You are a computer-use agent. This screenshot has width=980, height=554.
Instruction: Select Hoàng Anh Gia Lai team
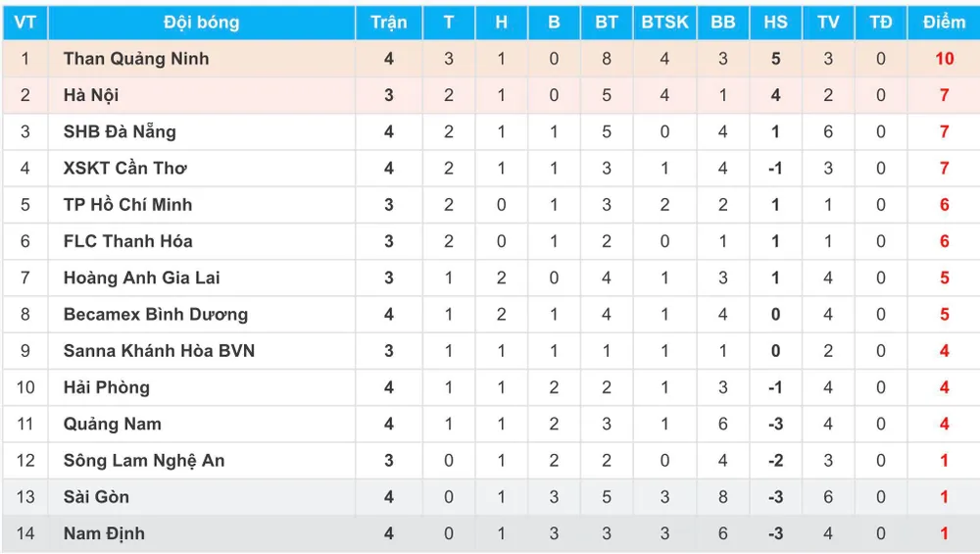tap(141, 277)
